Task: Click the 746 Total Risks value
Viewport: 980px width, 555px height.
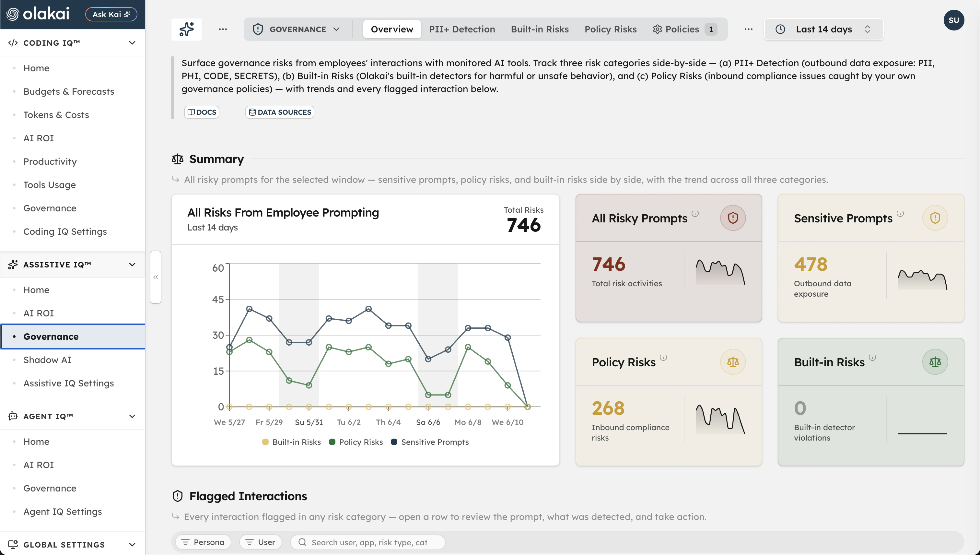Action: (x=523, y=225)
